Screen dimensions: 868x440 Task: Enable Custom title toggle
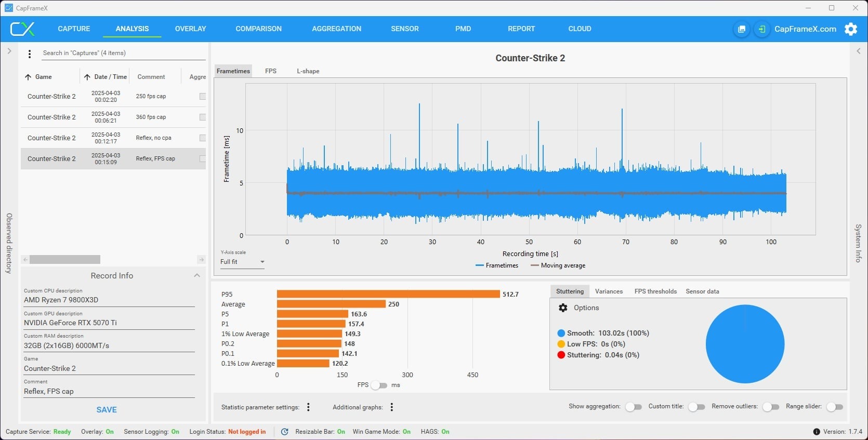tap(696, 407)
